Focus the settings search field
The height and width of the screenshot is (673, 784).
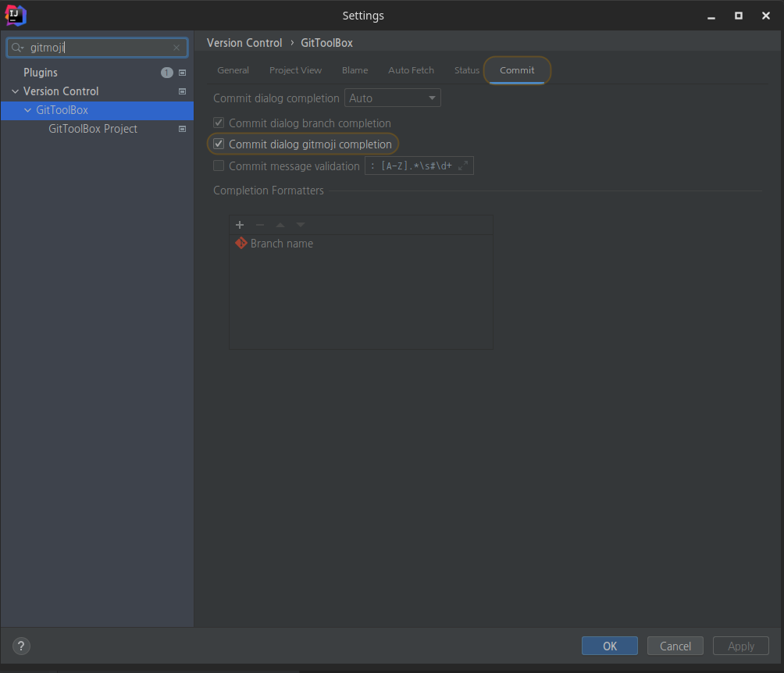click(x=98, y=48)
